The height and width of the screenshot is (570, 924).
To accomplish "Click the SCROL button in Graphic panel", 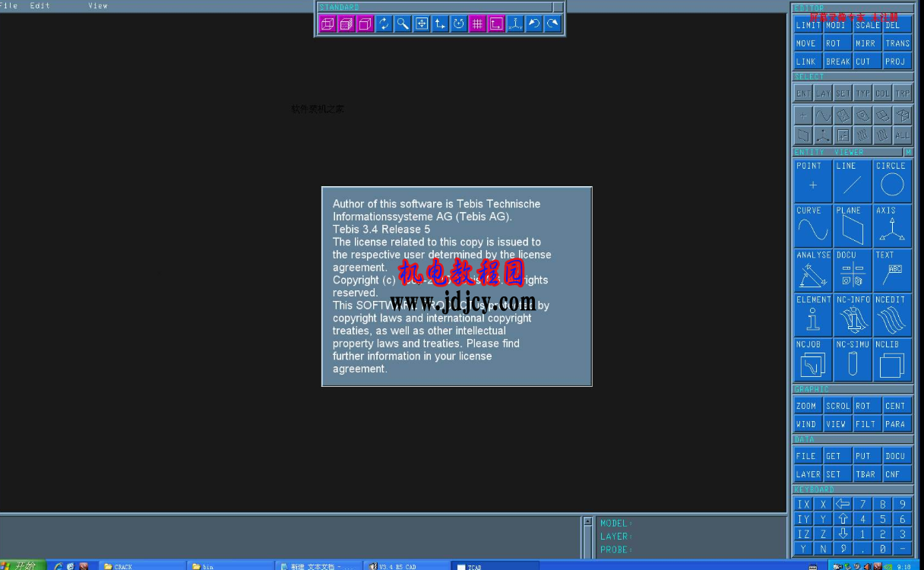I will [x=837, y=406].
